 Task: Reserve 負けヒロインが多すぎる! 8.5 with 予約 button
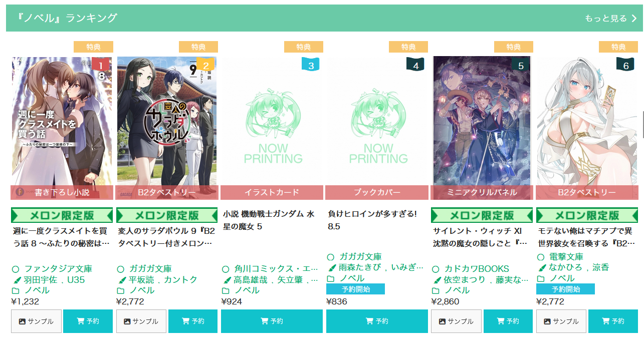click(x=377, y=321)
